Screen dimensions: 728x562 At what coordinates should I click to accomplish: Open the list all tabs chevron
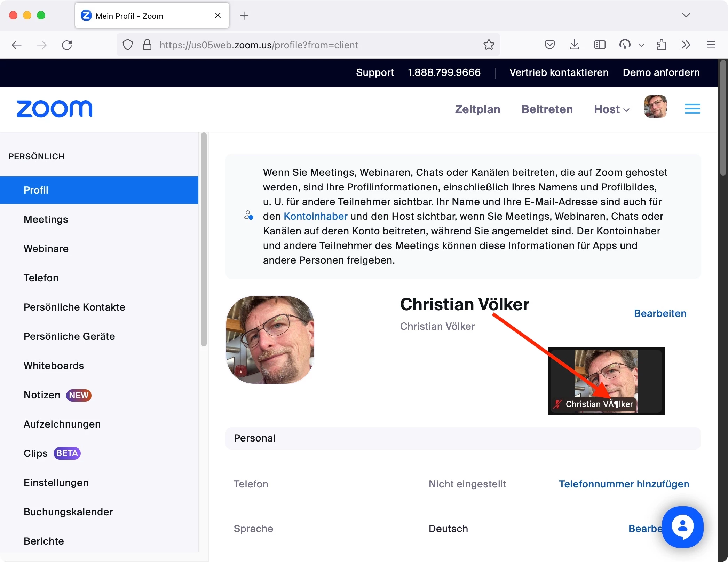click(x=686, y=15)
